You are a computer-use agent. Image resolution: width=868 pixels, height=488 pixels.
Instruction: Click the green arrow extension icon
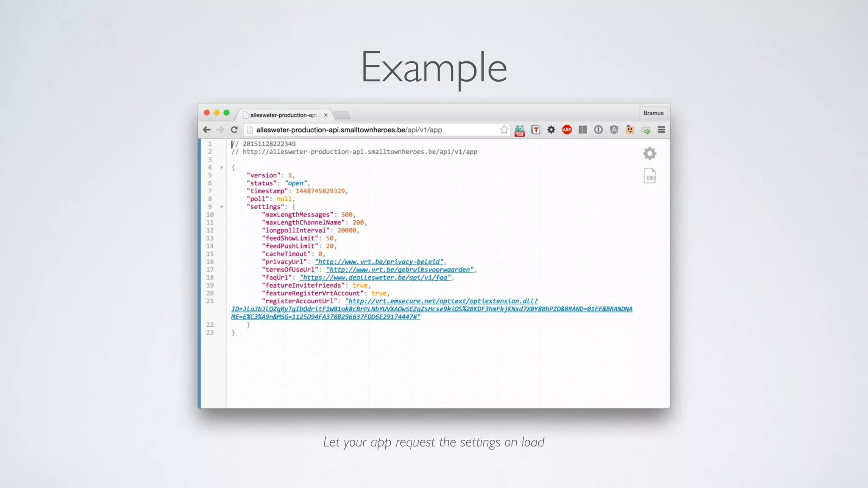645,130
